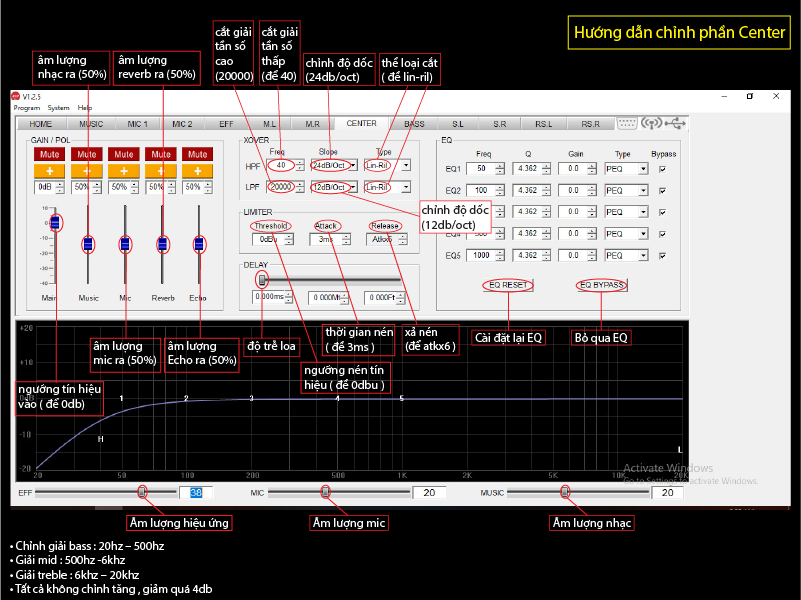Select EQ point 4 on the graph
Image resolution: width=801 pixels, height=600 pixels.
coord(337,398)
